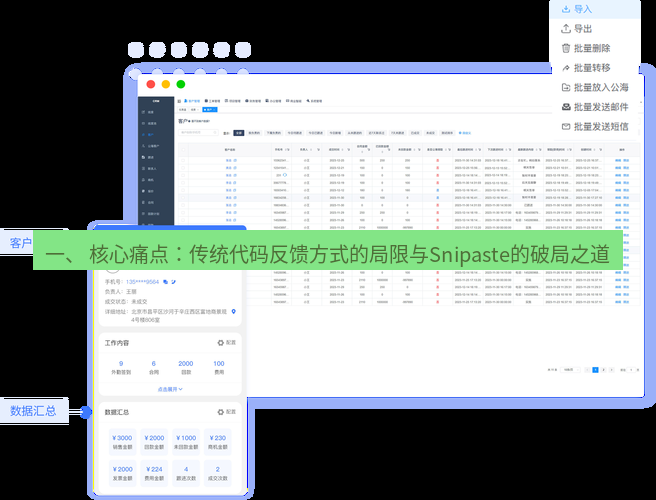
Task: Click the 2 成交次数 tile
Action: coord(218,473)
